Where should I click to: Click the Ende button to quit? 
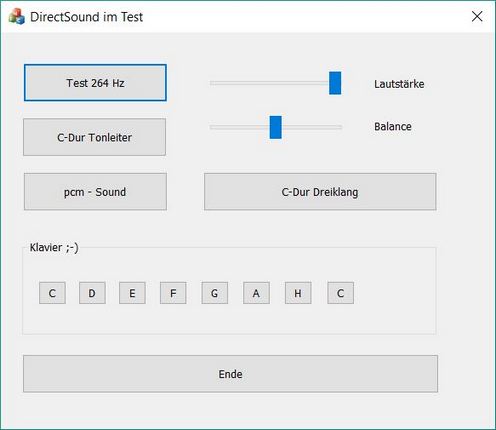[230, 374]
